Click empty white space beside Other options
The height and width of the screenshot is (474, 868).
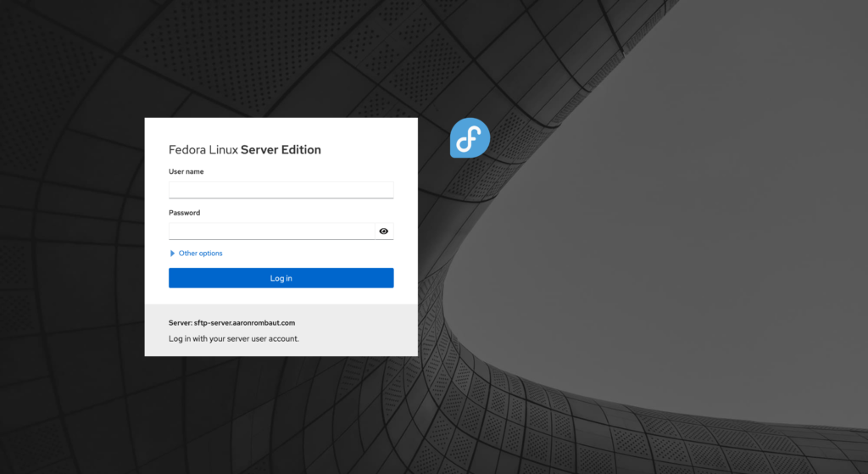tap(322, 254)
